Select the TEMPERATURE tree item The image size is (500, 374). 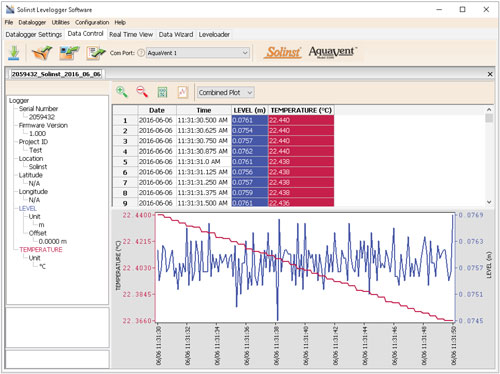point(41,250)
